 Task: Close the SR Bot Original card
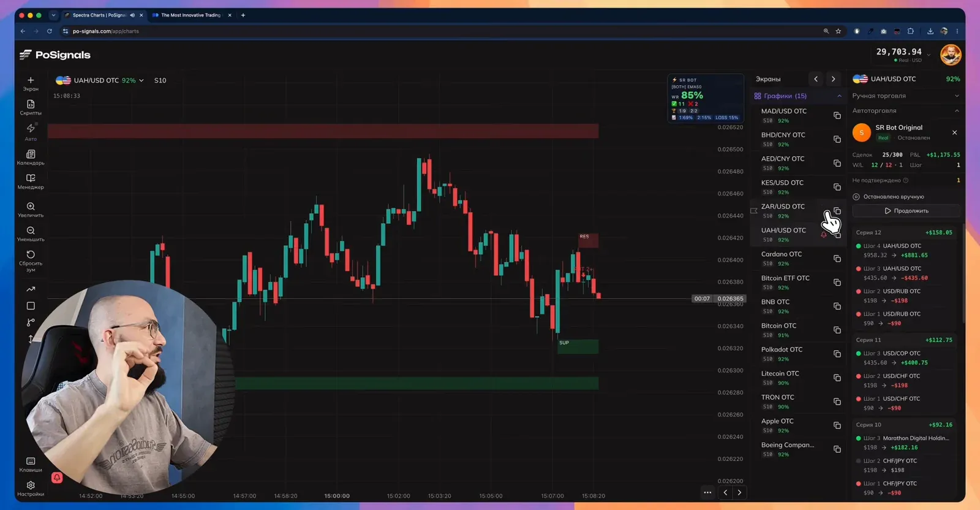coord(954,132)
